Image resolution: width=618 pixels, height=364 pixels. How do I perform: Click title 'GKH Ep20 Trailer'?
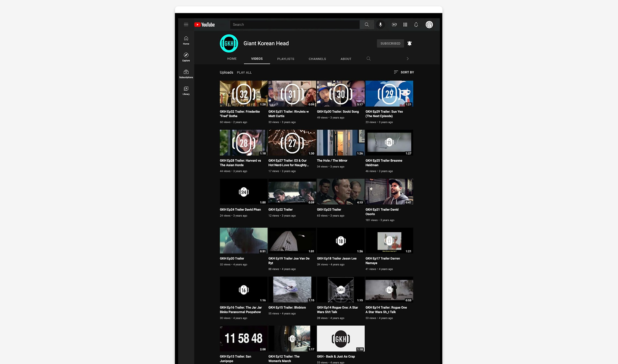point(232,258)
